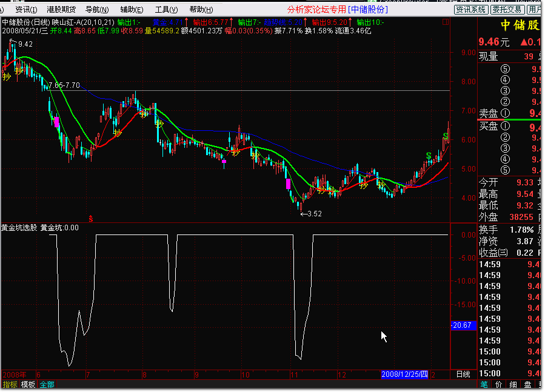Screen dimensions: 545x392
Task: Select the 细 detail tab
Action: click(513, 384)
